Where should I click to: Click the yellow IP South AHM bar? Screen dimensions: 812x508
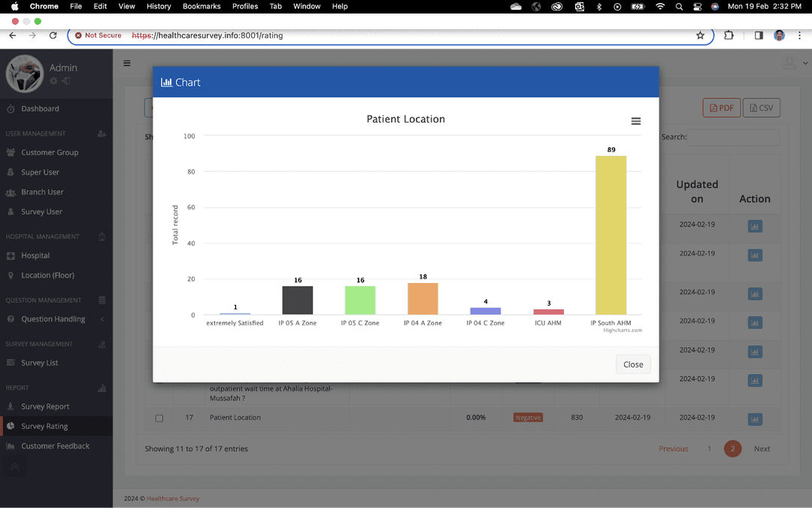click(611, 235)
